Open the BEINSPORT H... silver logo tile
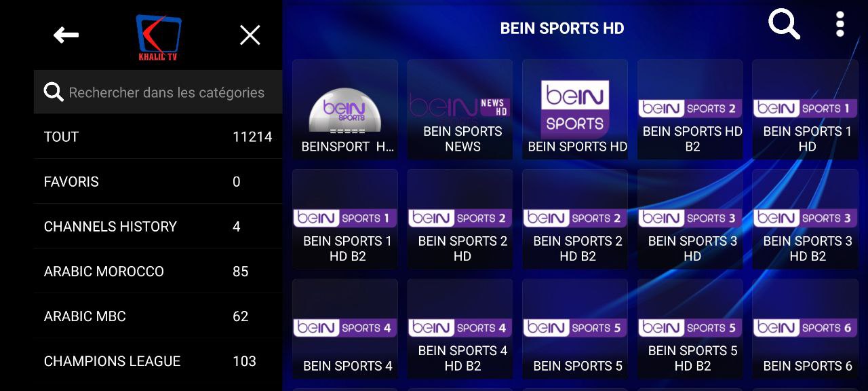This screenshot has width=868, height=391. (345, 109)
